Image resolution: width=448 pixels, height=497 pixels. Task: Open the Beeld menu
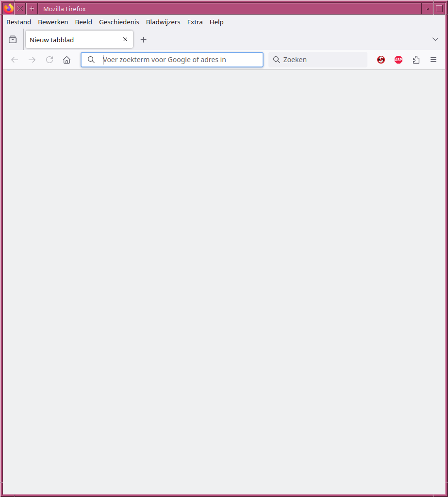(x=83, y=22)
